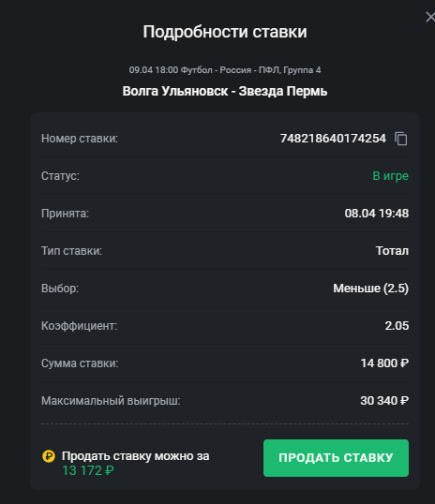This screenshot has width=435, height=504.
Task: Click the Коэффициент label
Action: 79,326
